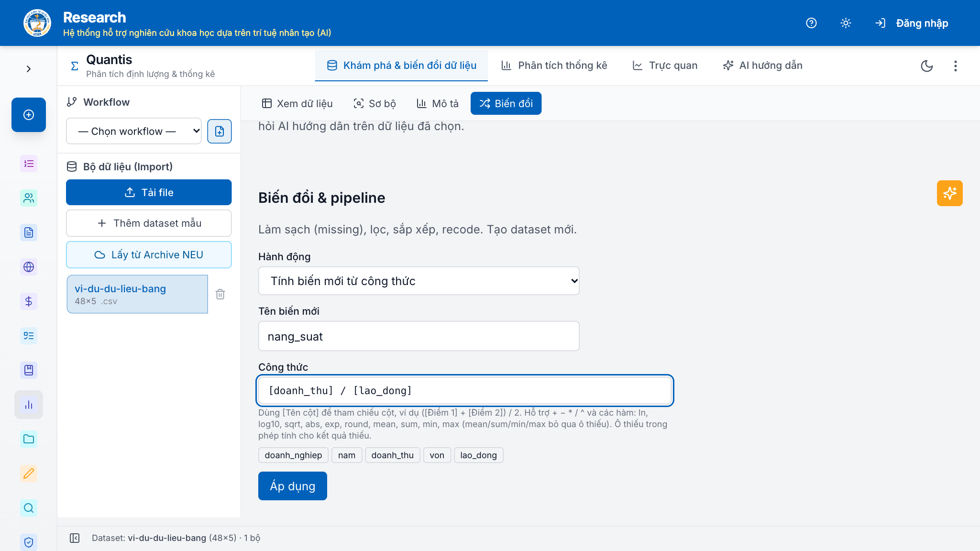This screenshot has height=551, width=980.
Task: Switch to Khám phá & biến đổi dữ liệu tab
Action: (401, 66)
